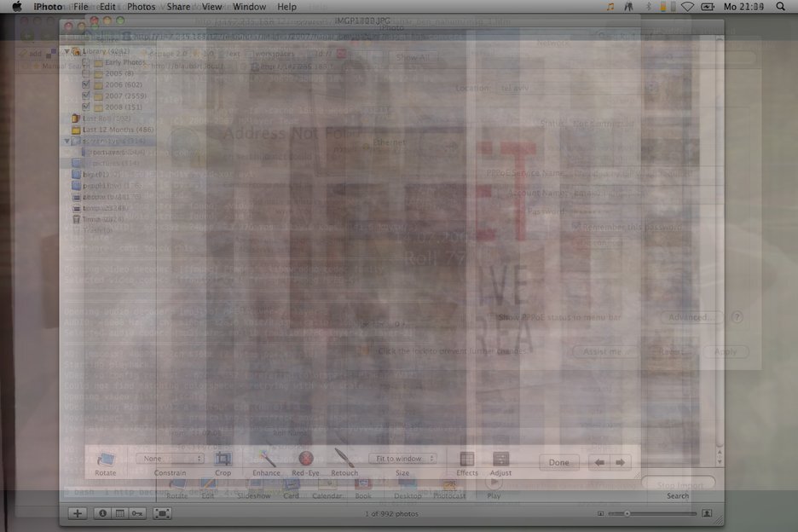Open the Effects panel
Screen dimensions: 798x532
tap(466, 460)
